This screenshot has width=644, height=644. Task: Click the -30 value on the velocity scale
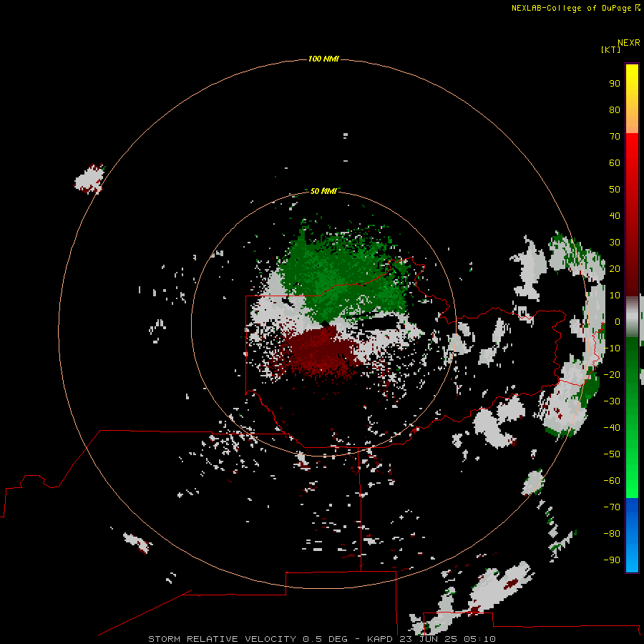coord(612,401)
